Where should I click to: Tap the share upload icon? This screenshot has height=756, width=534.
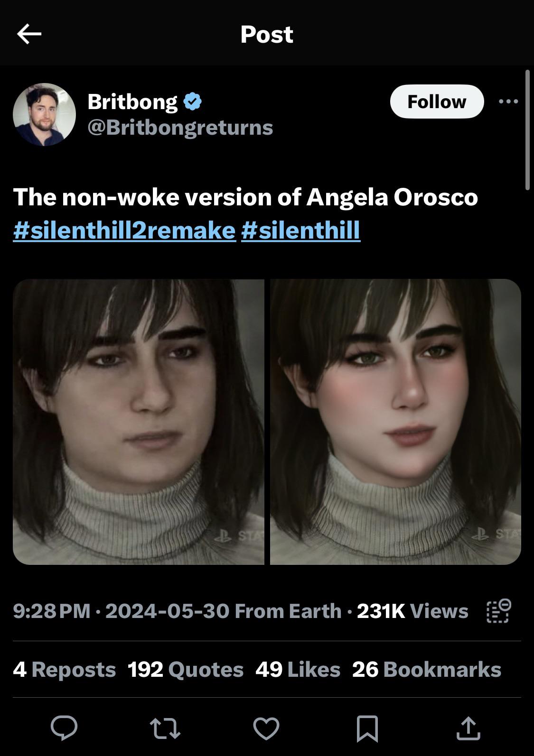click(x=468, y=728)
